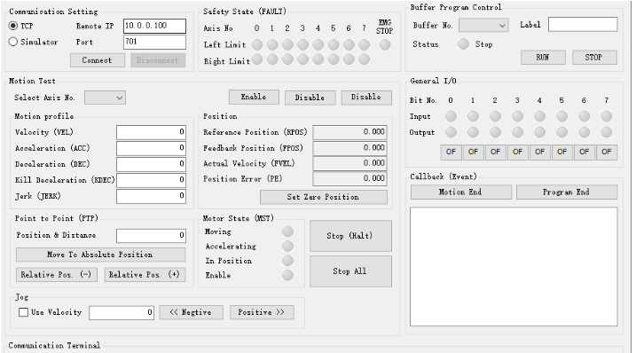Click Move To Absolute Position

tap(100, 255)
